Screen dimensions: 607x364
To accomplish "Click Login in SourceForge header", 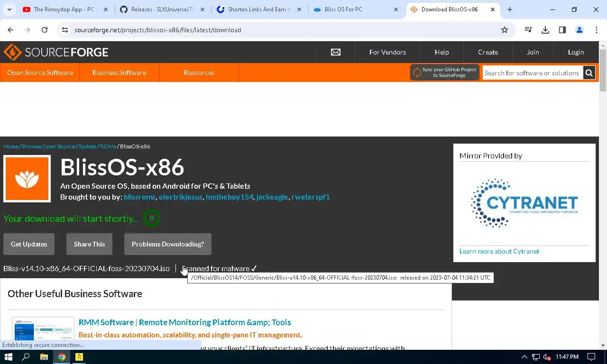I will click(576, 52).
